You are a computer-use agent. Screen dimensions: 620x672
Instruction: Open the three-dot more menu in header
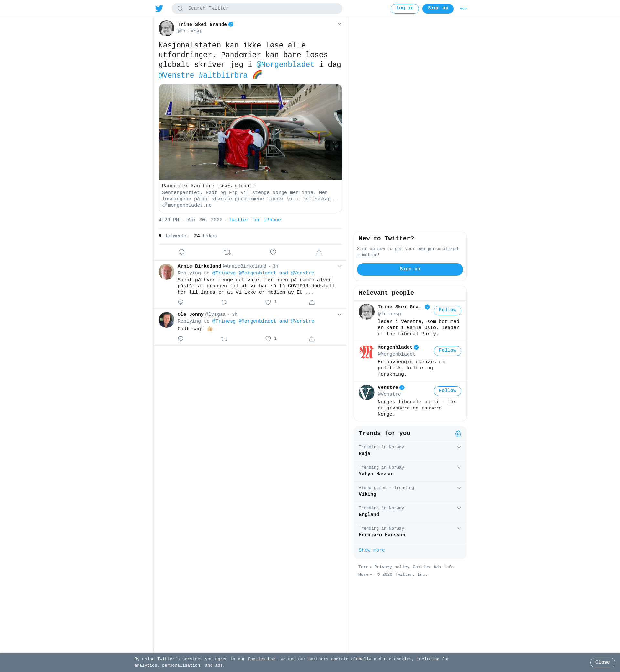[x=463, y=9]
